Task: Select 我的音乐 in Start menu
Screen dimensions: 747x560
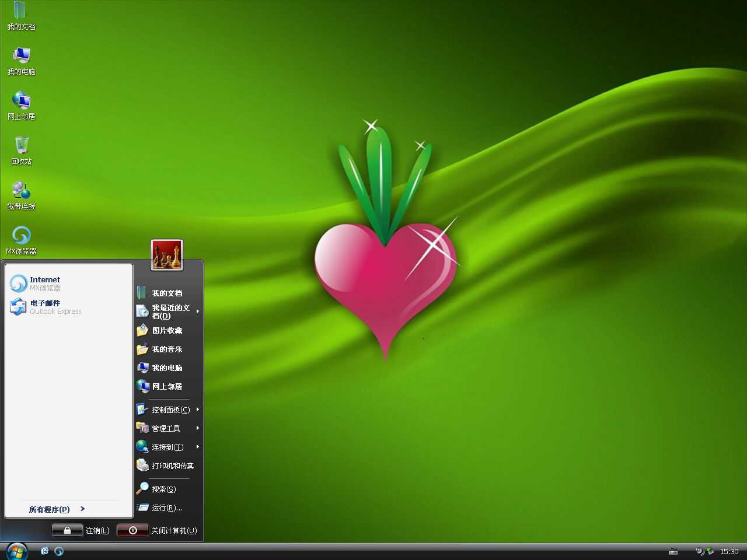Action: click(x=167, y=349)
